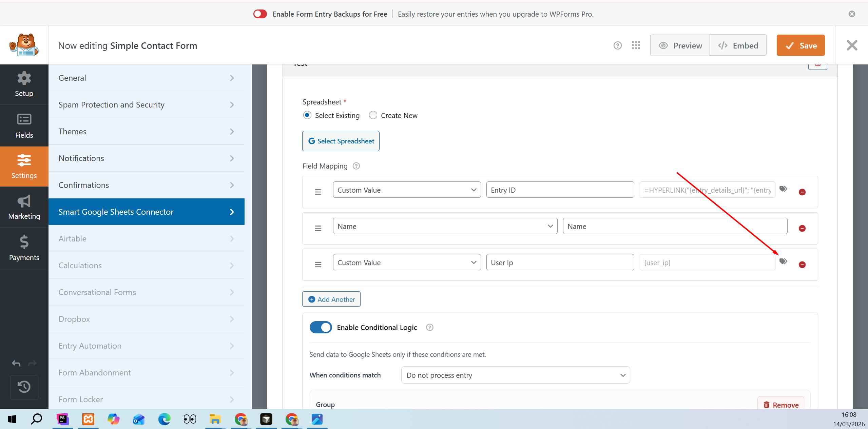Image resolution: width=868 pixels, height=429 pixels.
Task: Open File Explorer from the taskbar
Action: coord(215,420)
